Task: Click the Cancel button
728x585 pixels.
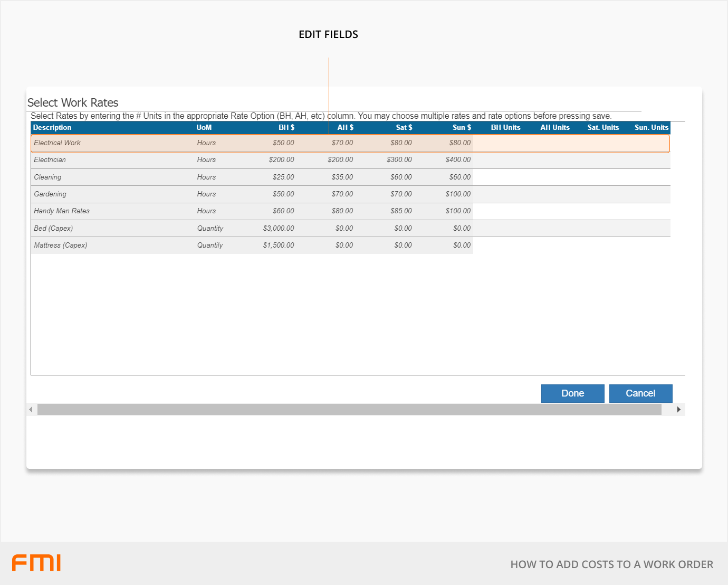Action: [640, 393]
